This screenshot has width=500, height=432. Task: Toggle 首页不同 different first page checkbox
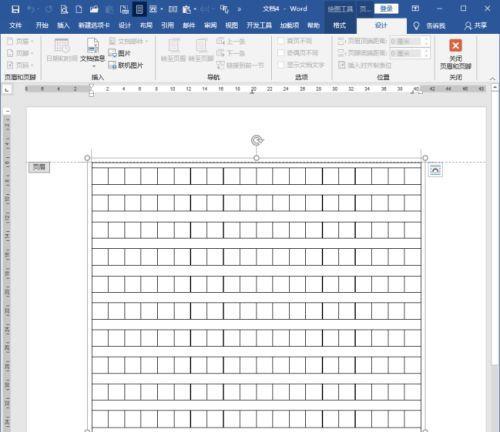coord(281,41)
